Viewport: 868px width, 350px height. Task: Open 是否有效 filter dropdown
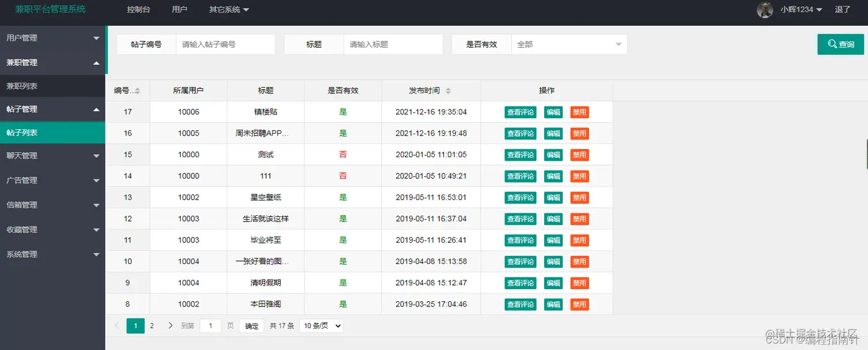tap(569, 44)
